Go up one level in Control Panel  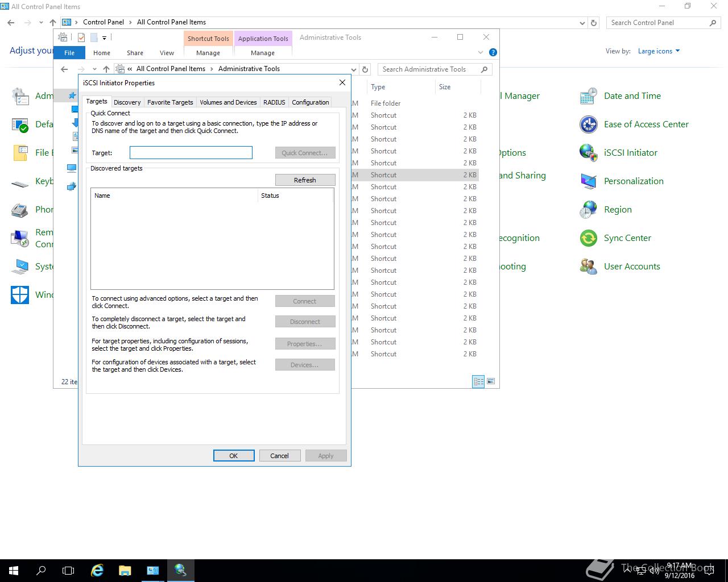click(x=53, y=23)
